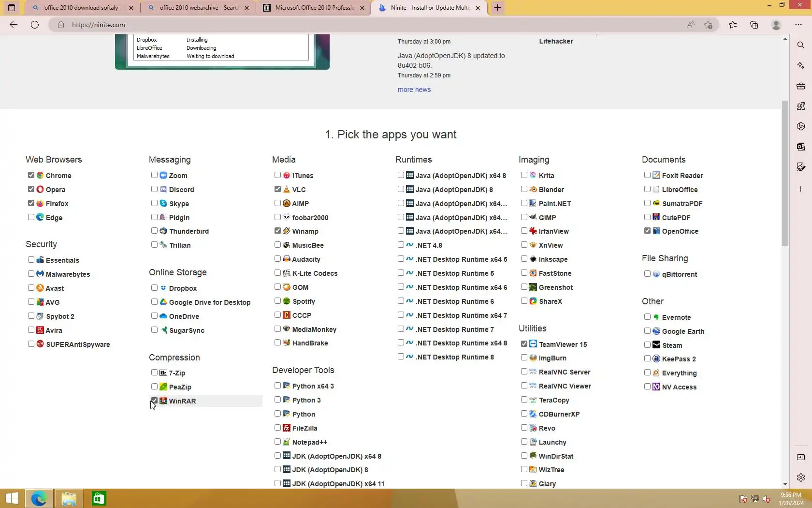Check the Notepad++ checkbox
Screen dimensions: 812x508
point(277,442)
